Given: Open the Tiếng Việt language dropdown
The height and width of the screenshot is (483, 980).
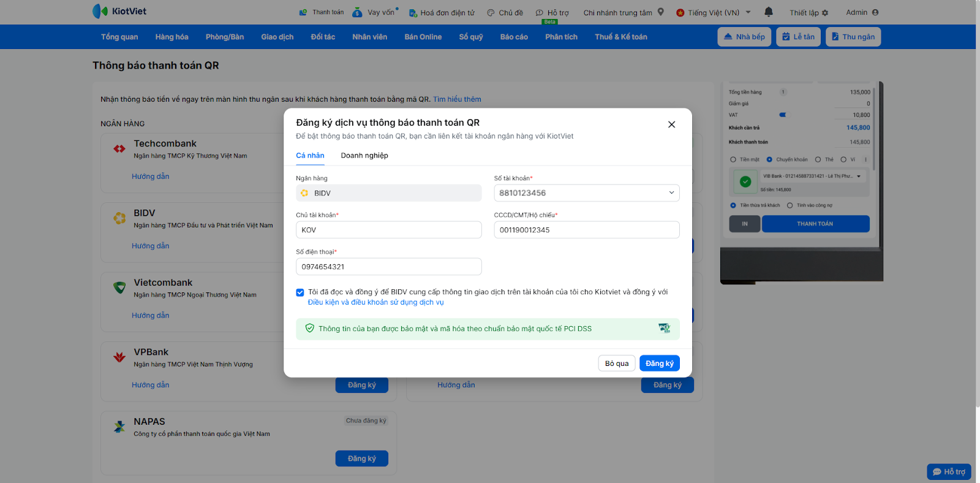Looking at the screenshot, I should coord(714,13).
